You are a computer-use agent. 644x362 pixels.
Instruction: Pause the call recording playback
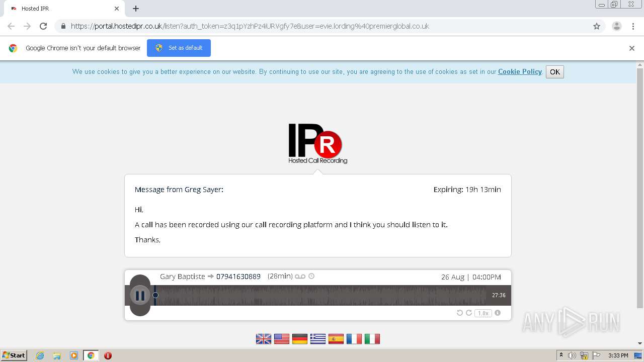point(140,296)
